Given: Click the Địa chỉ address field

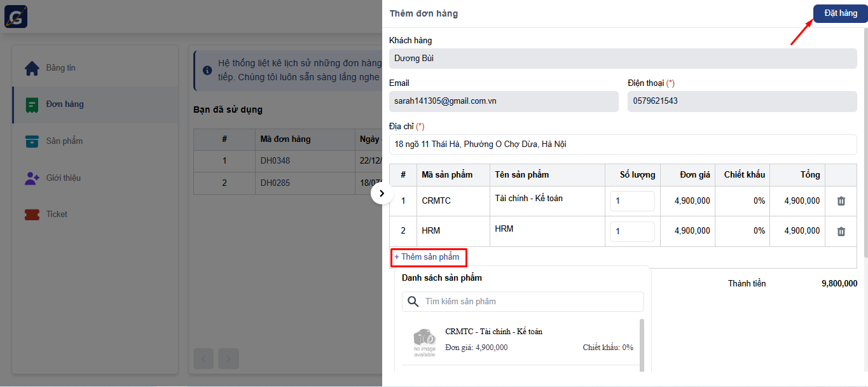Looking at the screenshot, I should tap(623, 144).
